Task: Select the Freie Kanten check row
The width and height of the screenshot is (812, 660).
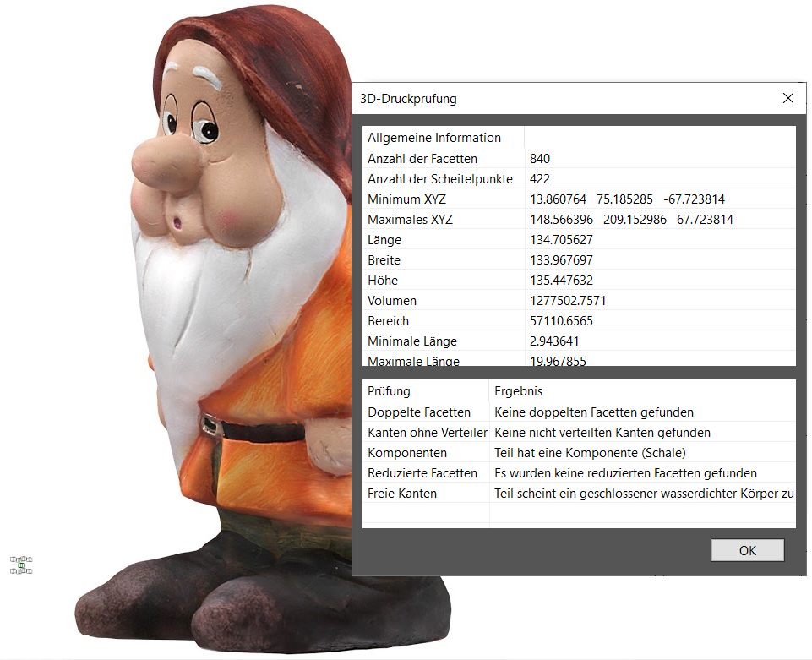Action: click(579, 494)
